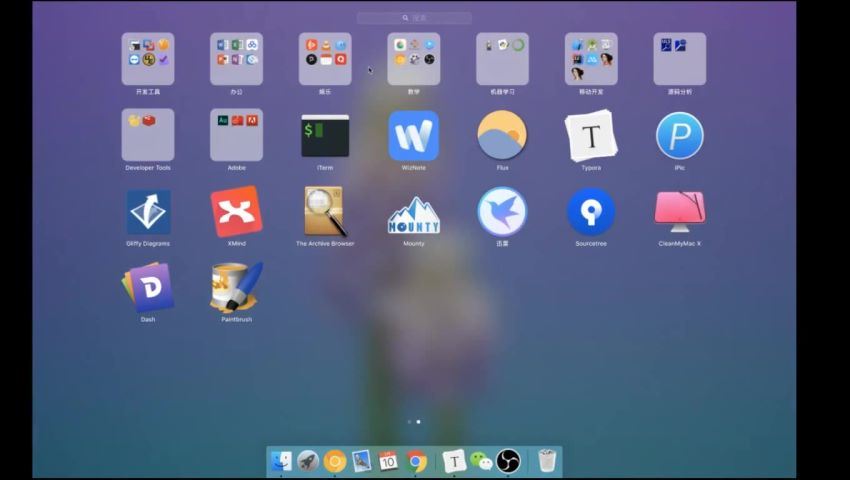Open the orange circle app in the Dock
850x480 pixels.
334,462
